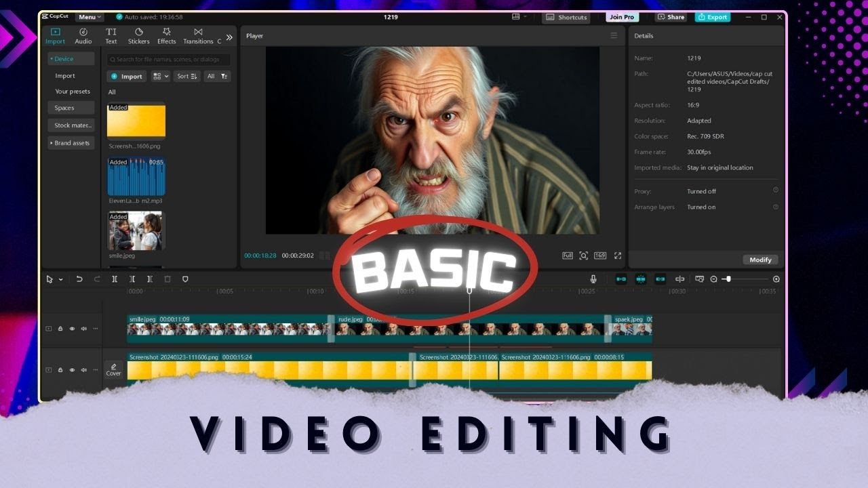Select Your presets in sidebar
This screenshot has width=868, height=488.
click(x=73, y=91)
